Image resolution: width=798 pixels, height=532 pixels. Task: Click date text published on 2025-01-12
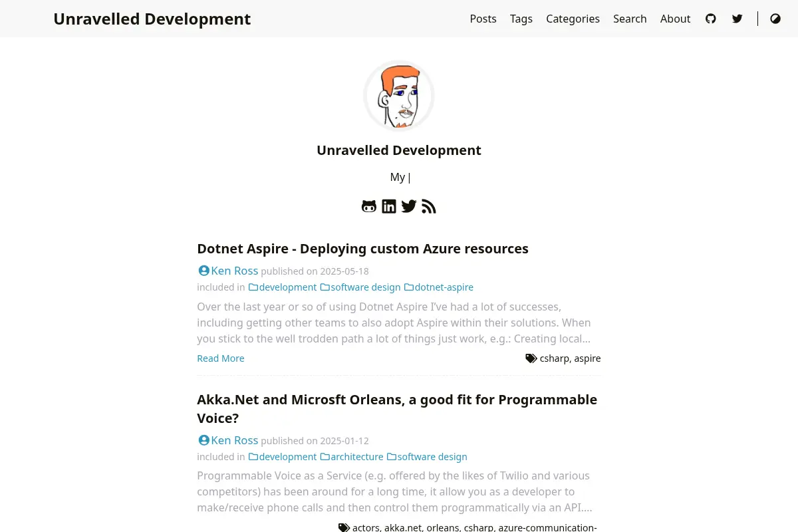(x=315, y=441)
